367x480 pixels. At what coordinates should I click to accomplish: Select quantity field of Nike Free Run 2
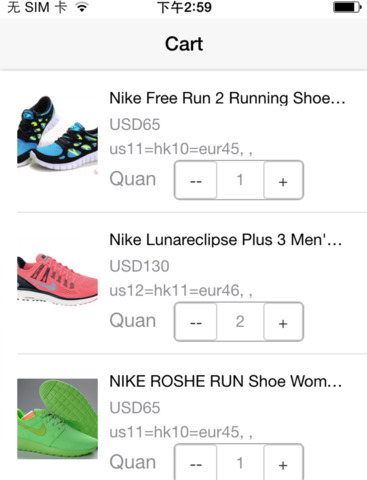pos(240,180)
